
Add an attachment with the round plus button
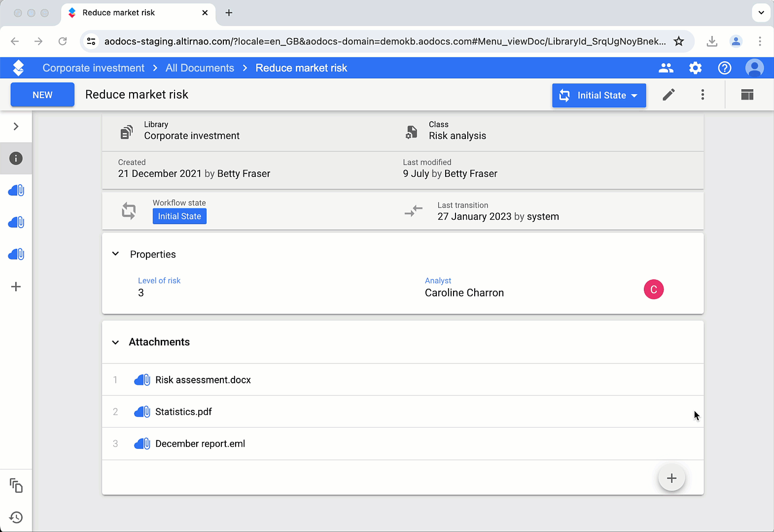click(671, 478)
